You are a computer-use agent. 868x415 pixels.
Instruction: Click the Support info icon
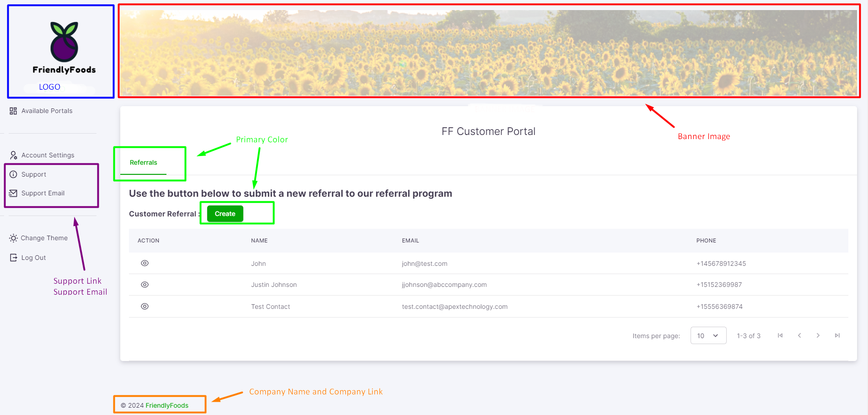tap(13, 174)
